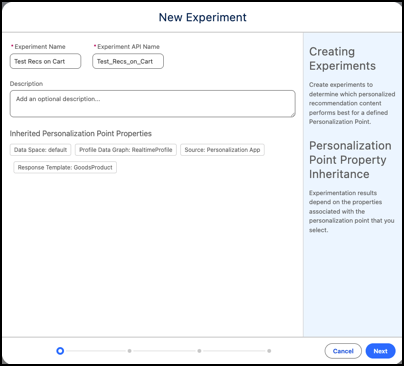The image size is (404, 366).
Task: Focus the Description text area
Action: pos(153,104)
